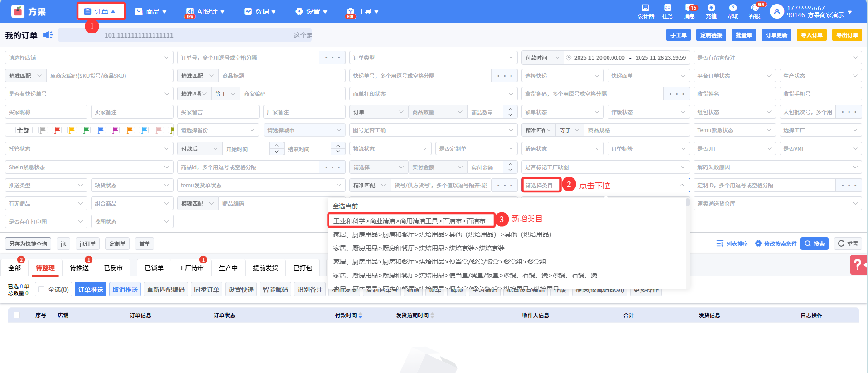Check the 全部 flags checkbox
Image resolution: width=868 pixels, height=373 pixels.
13,130
